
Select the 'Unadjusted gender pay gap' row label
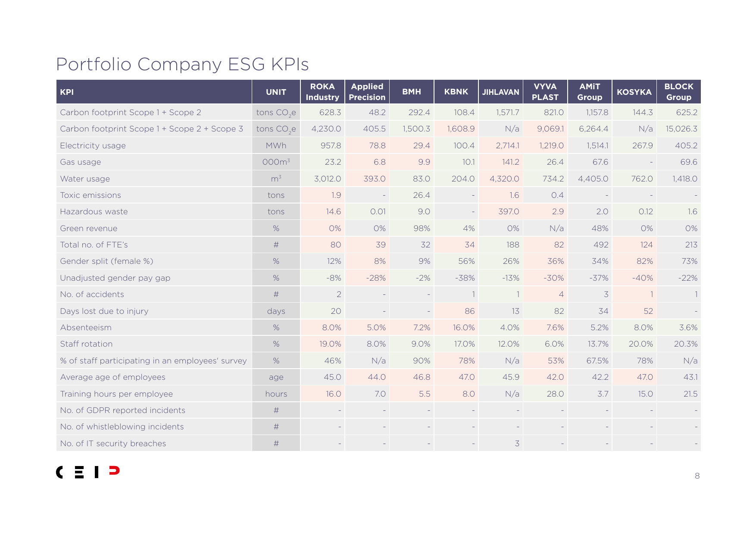coord(115,278)
